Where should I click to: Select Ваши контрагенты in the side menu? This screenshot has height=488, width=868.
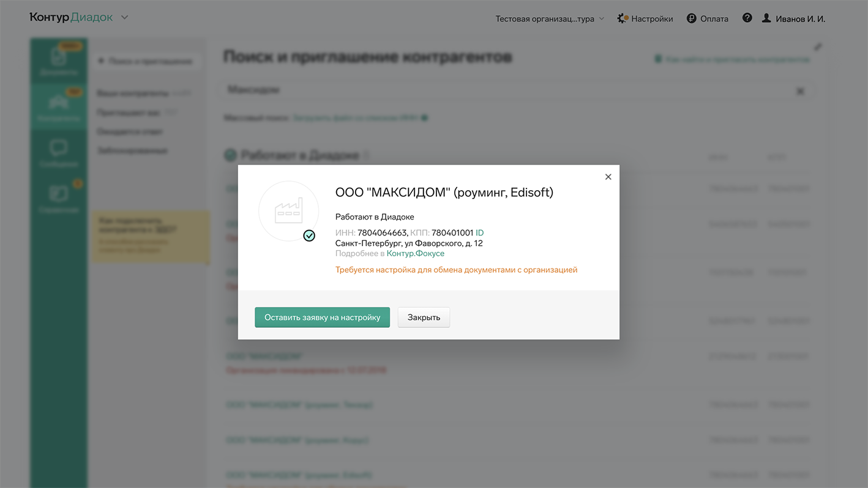pos(133,94)
